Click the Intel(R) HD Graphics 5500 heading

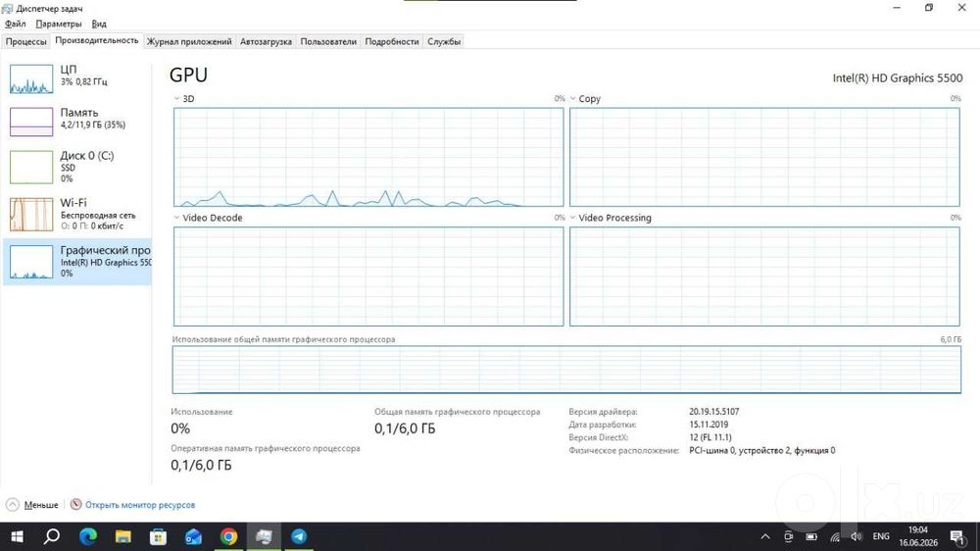(898, 78)
